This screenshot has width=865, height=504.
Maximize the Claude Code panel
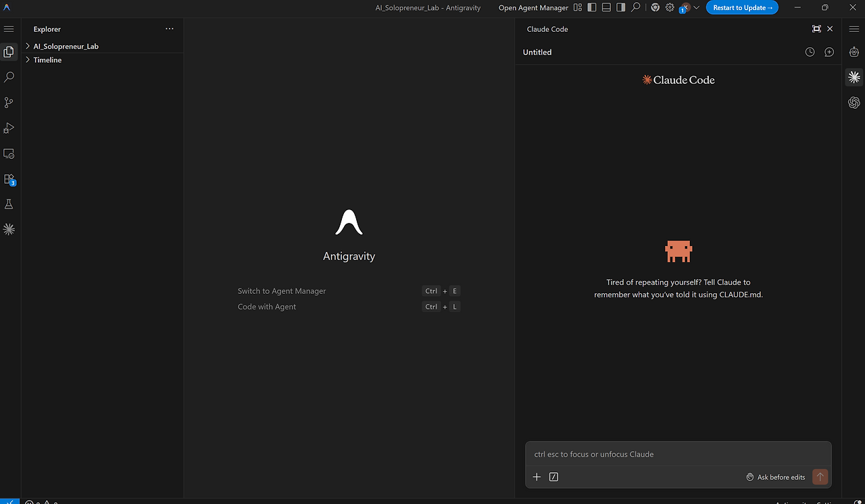tap(816, 29)
